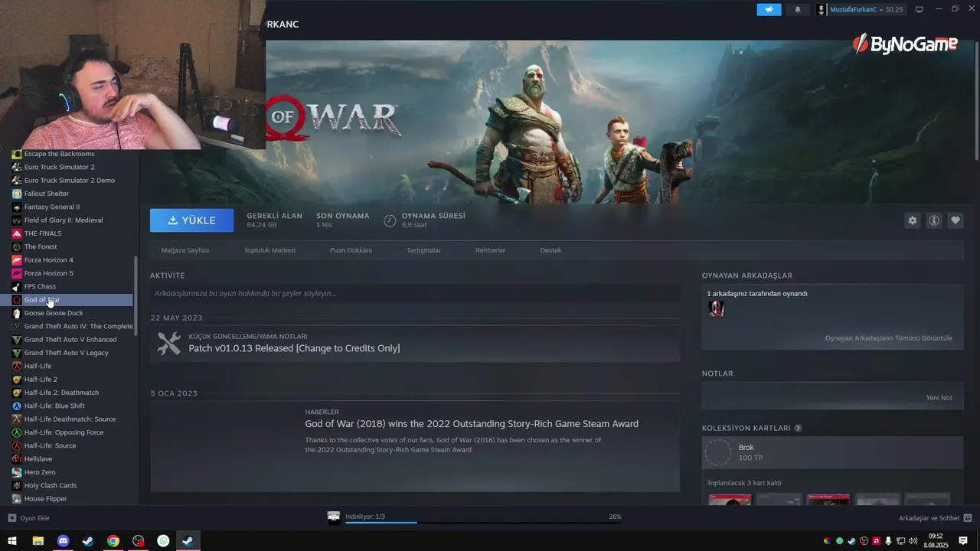Image resolution: width=980 pixels, height=551 pixels.
Task: Select Field of Glory II: Medieval
Action: point(63,220)
